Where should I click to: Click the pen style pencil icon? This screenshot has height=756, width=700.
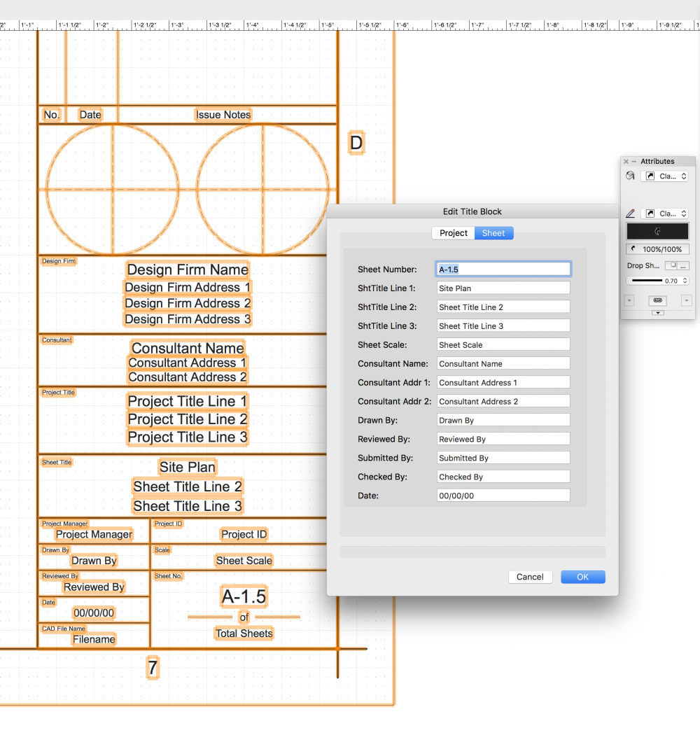tap(630, 213)
